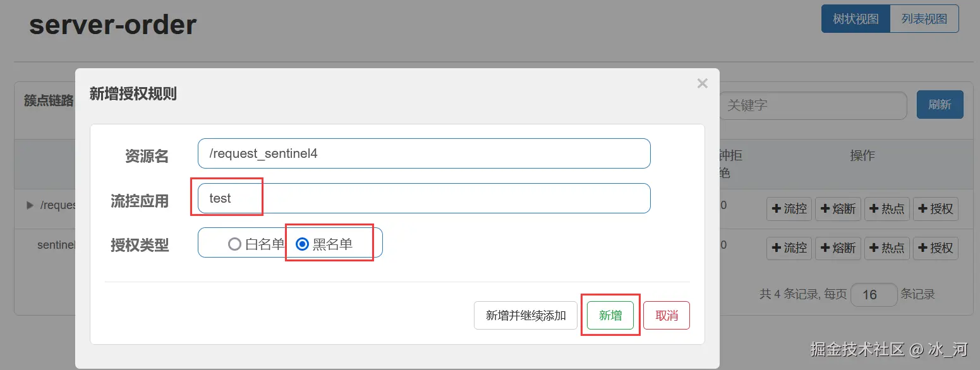Image resolution: width=980 pixels, height=370 pixels.
Task: Add a 流控 rule for the sentinel row
Action: 789,248
